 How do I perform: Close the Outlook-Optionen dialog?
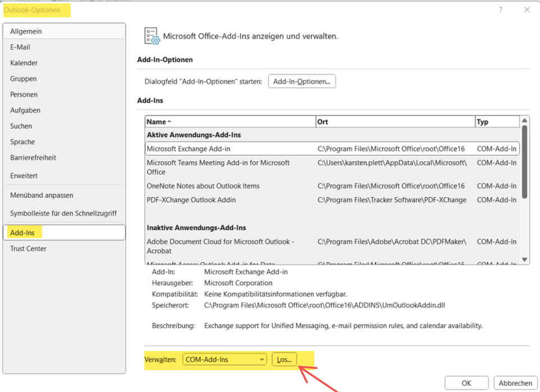click(x=527, y=10)
